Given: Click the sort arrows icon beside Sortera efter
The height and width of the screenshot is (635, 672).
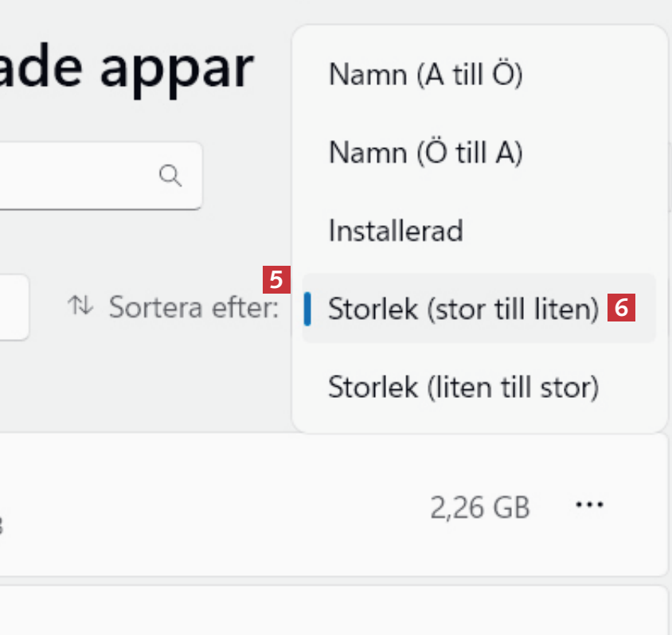Looking at the screenshot, I should (80, 306).
